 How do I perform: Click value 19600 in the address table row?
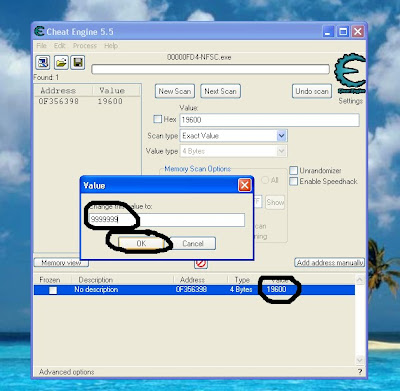pos(277,289)
